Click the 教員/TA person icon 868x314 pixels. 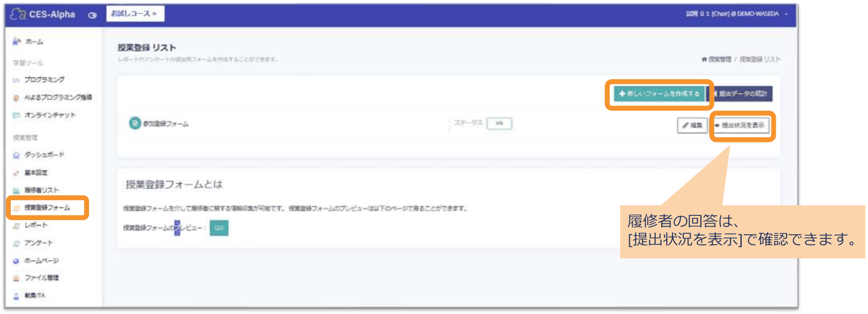coord(16,296)
